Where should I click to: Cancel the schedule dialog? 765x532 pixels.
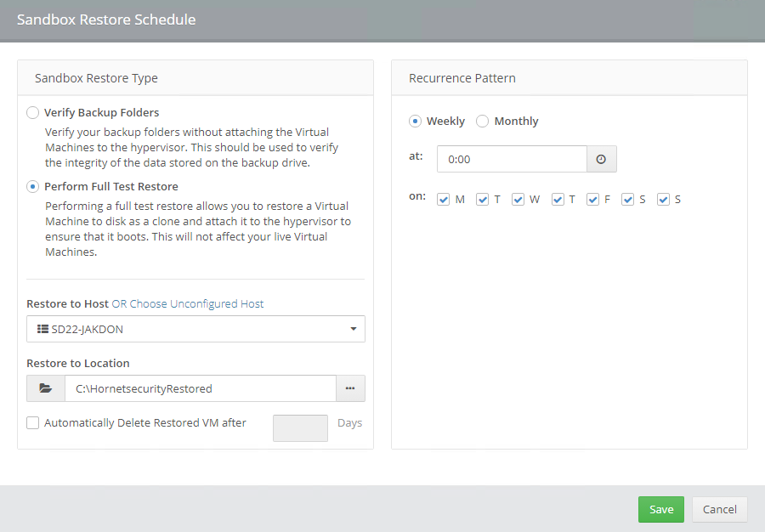[719, 509]
